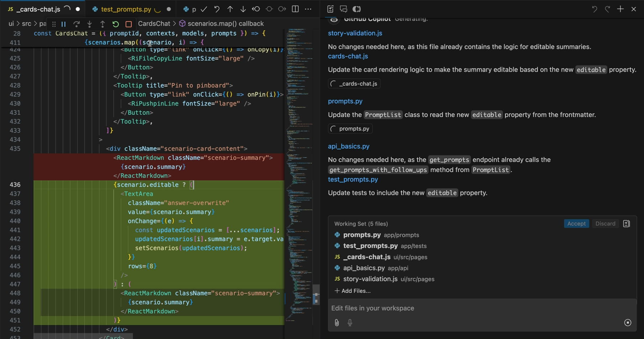Open the editor more actions menu
This screenshot has width=644, height=339.
pos(308,9)
